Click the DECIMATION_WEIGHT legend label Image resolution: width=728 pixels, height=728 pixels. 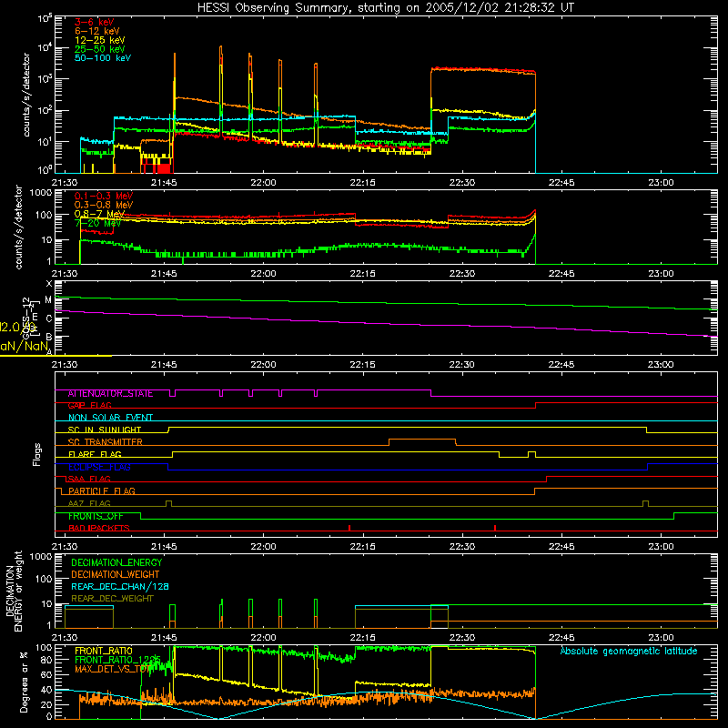pos(116,575)
